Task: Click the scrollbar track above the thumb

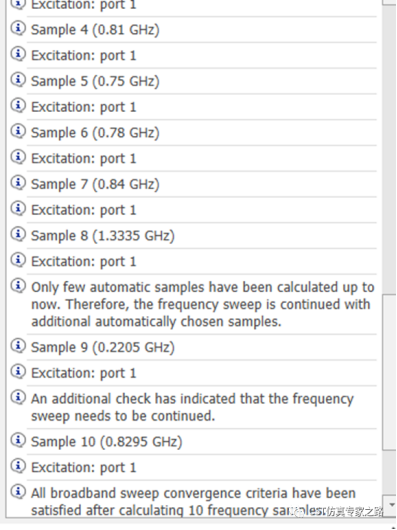Action: (390, 149)
